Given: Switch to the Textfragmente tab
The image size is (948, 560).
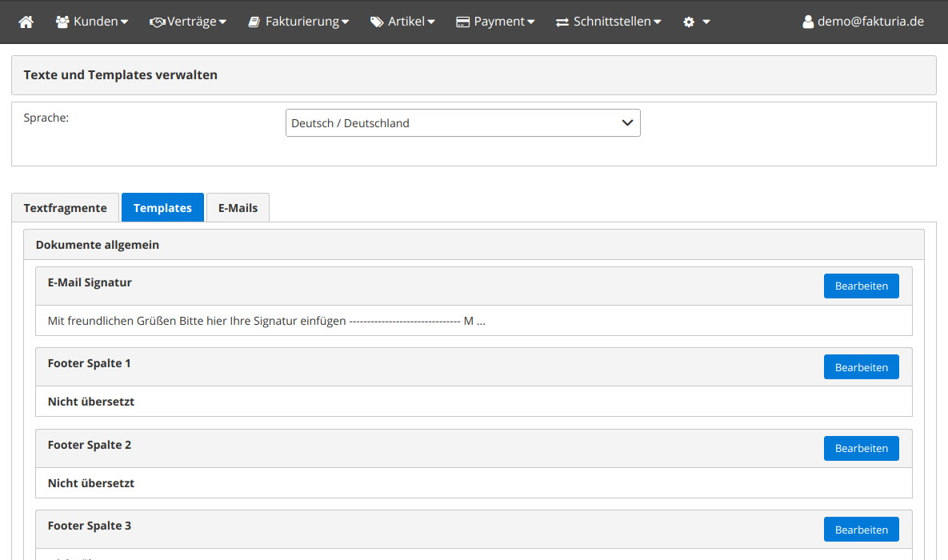Looking at the screenshot, I should click(65, 208).
